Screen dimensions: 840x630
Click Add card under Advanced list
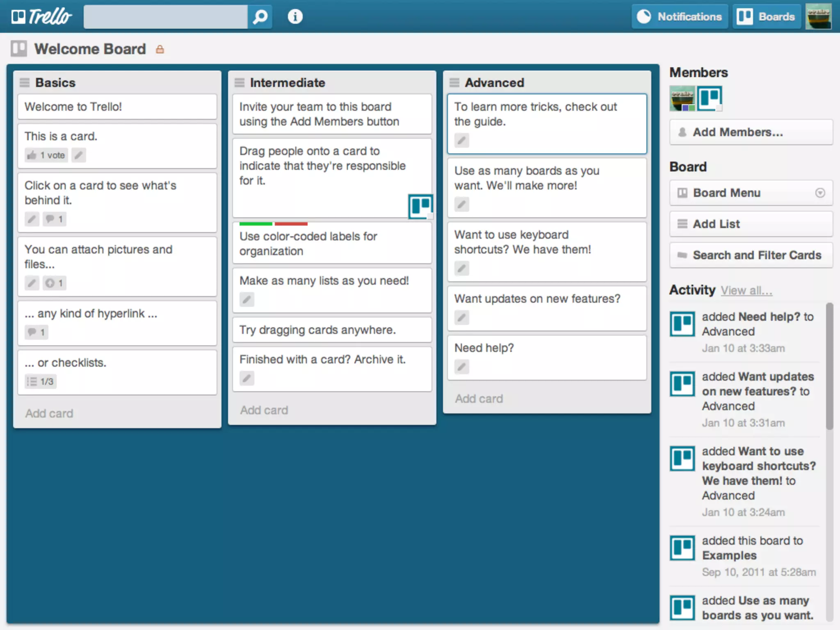point(479,399)
